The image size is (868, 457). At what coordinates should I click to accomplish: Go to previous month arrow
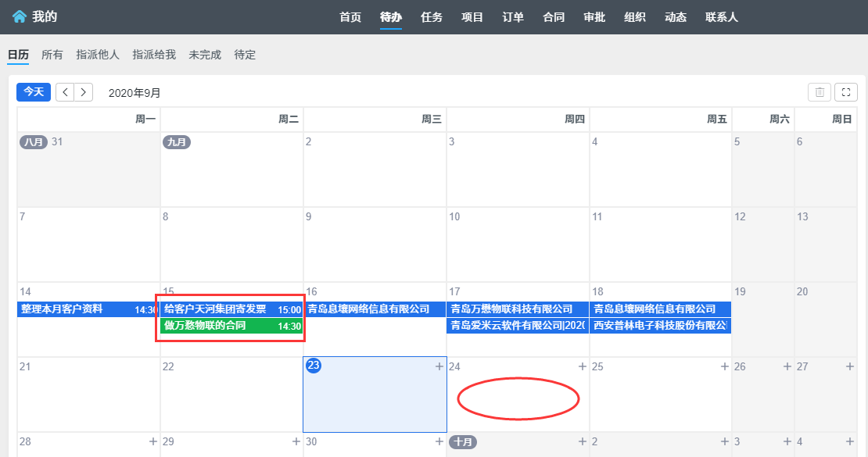[65, 92]
